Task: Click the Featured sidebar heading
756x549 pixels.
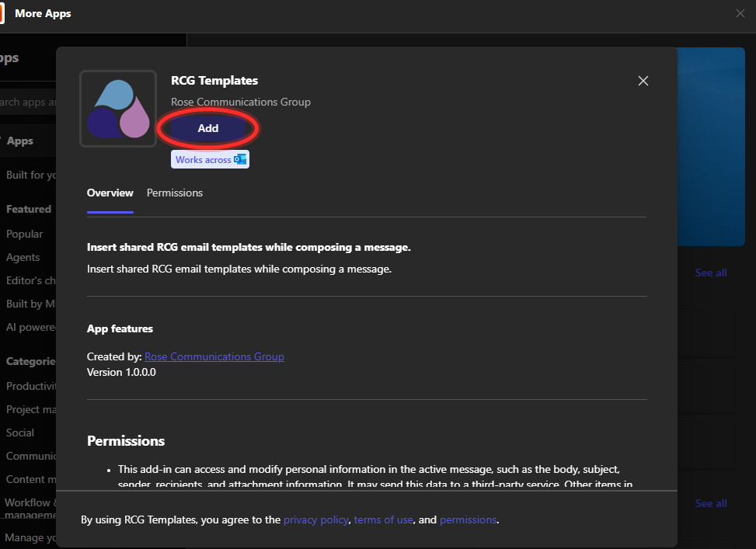Action: (29, 209)
